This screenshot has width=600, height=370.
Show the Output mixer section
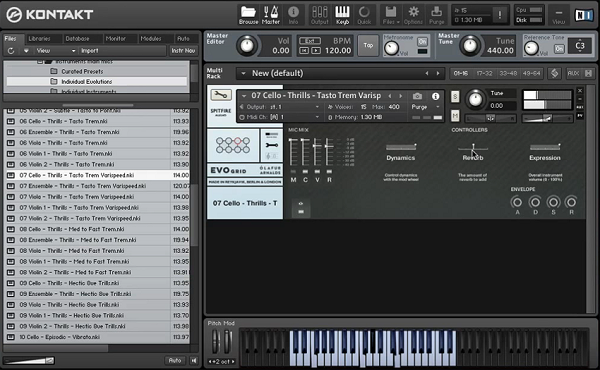click(320, 15)
